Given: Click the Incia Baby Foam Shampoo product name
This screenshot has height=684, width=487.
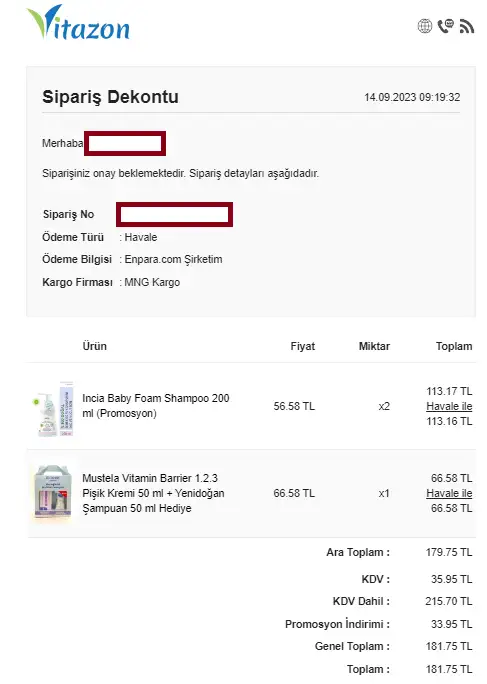Looking at the screenshot, I should click(x=155, y=405).
